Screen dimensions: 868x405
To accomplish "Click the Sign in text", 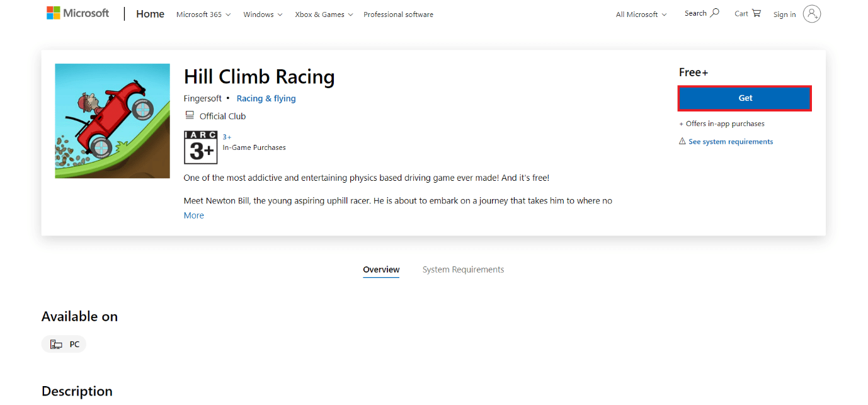I will [x=784, y=14].
